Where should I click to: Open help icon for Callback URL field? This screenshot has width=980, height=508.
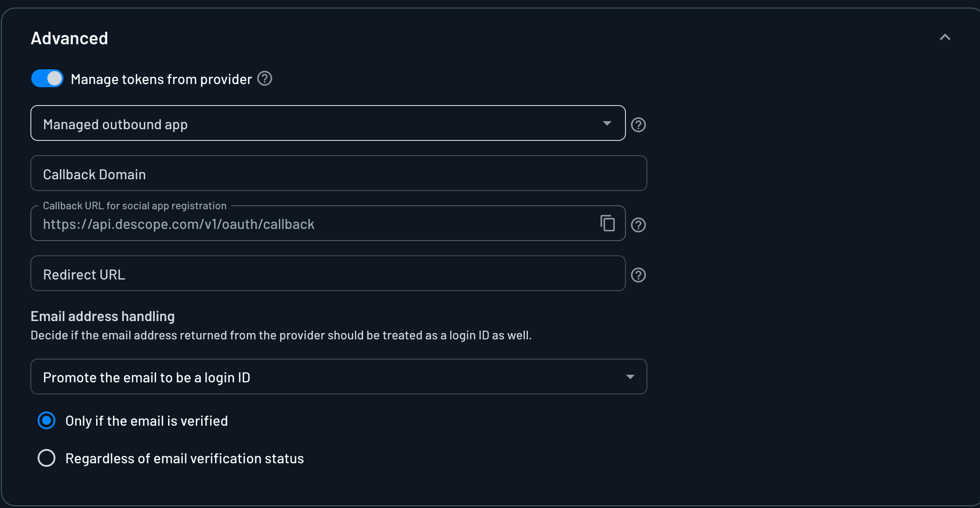tap(638, 225)
